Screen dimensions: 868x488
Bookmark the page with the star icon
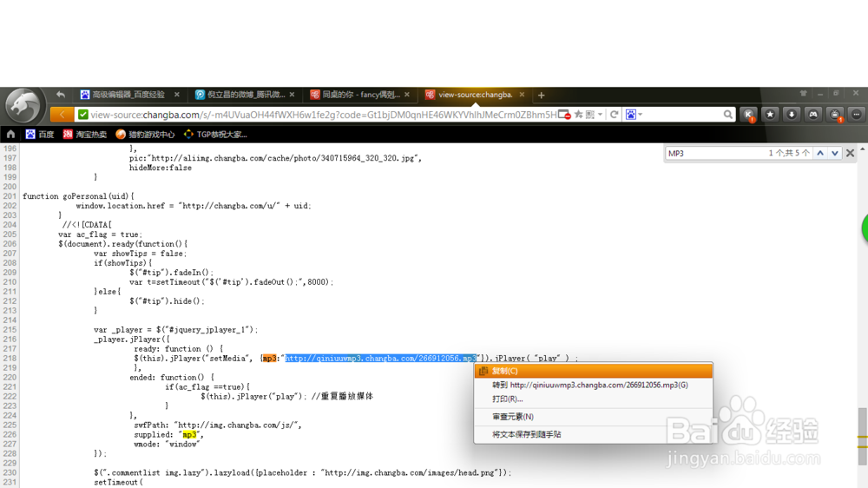578,115
